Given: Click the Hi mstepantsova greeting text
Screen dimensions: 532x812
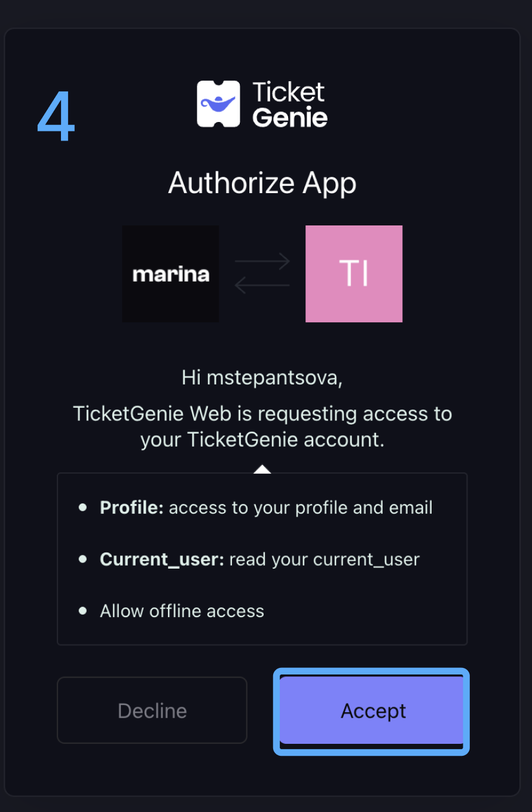Looking at the screenshot, I should (262, 378).
